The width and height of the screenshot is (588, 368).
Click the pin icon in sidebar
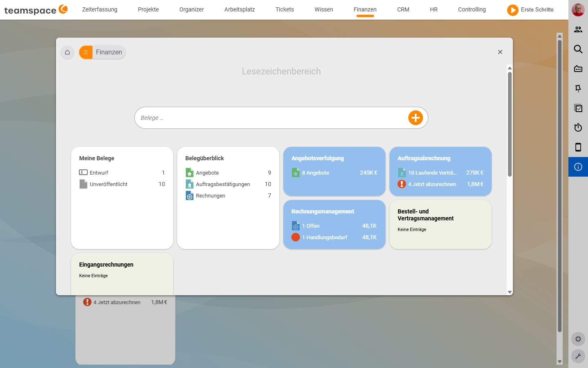(578, 88)
